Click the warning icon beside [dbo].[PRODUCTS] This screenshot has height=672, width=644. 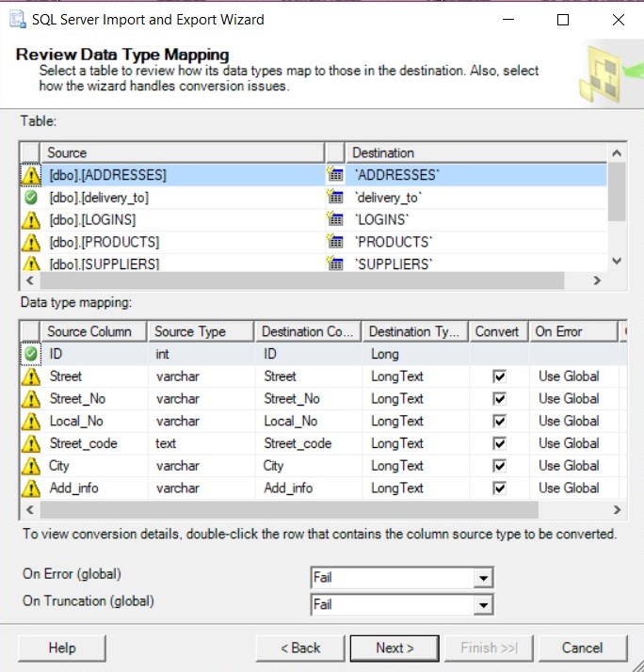31,242
